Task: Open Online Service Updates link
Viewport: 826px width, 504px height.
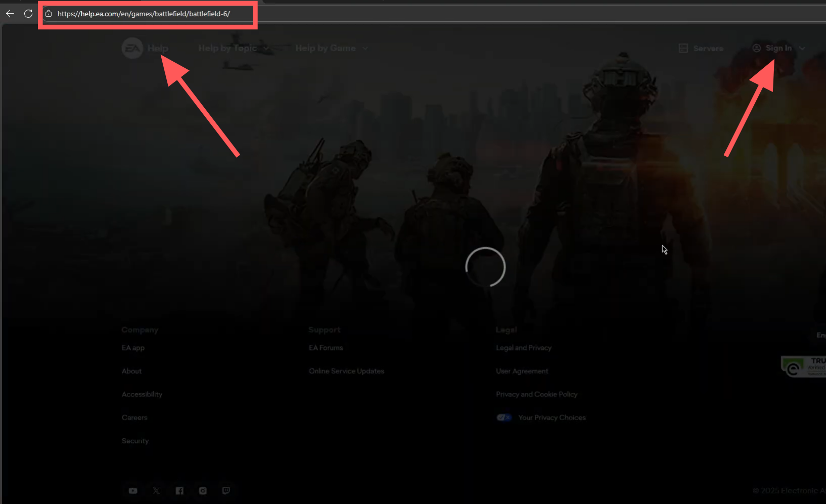Action: coord(346,371)
